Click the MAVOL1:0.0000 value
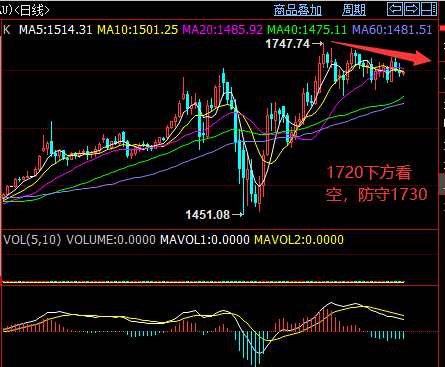This screenshot has width=445, height=367. pyautogui.click(x=205, y=240)
